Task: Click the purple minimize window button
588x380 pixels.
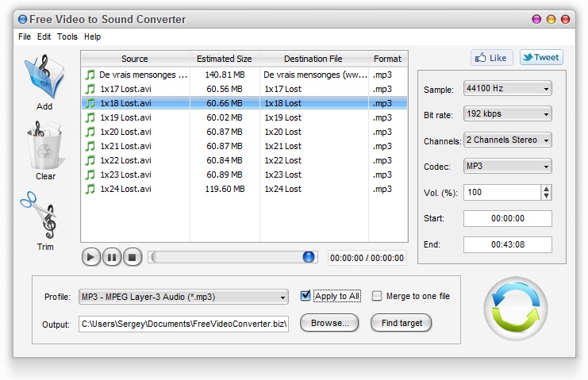Action: [536, 19]
